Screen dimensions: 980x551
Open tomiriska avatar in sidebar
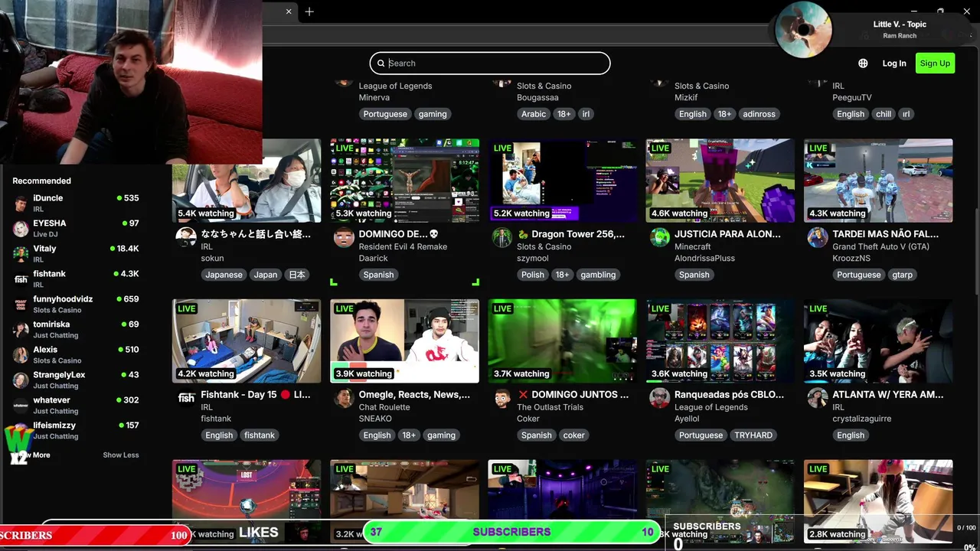pos(21,329)
